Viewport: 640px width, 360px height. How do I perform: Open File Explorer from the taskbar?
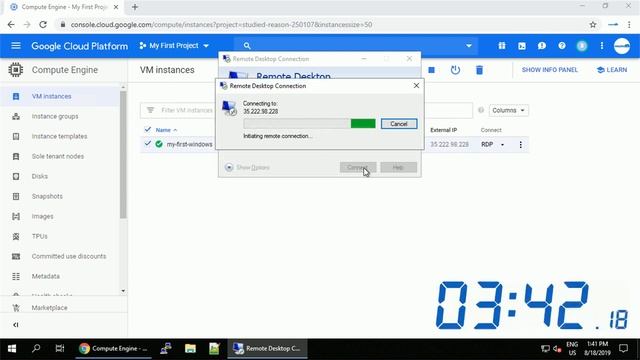(190, 349)
